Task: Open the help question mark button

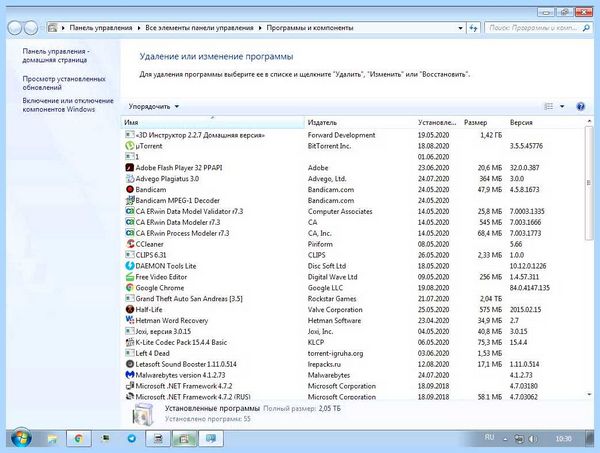Action: (x=580, y=106)
